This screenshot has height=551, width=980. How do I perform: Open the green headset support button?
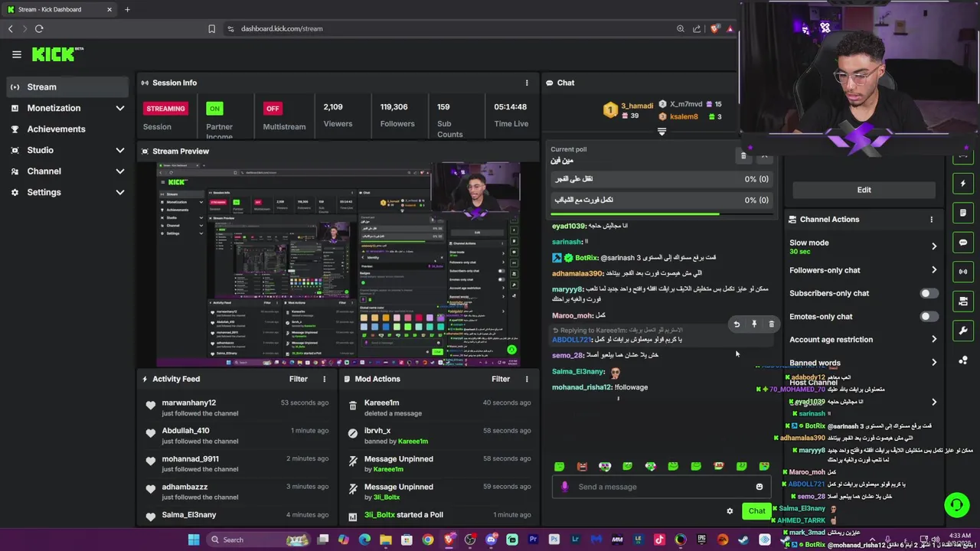[956, 505]
